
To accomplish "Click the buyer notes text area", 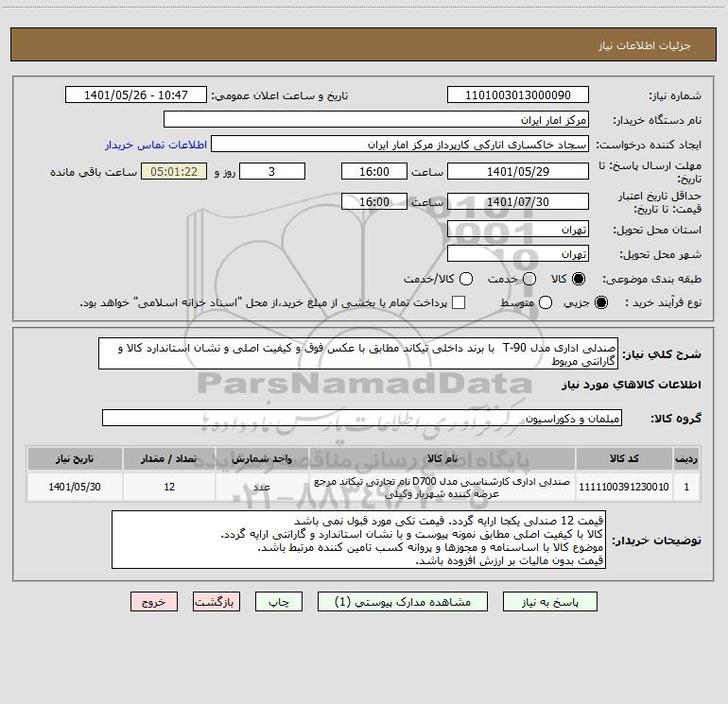I will pos(358,540).
